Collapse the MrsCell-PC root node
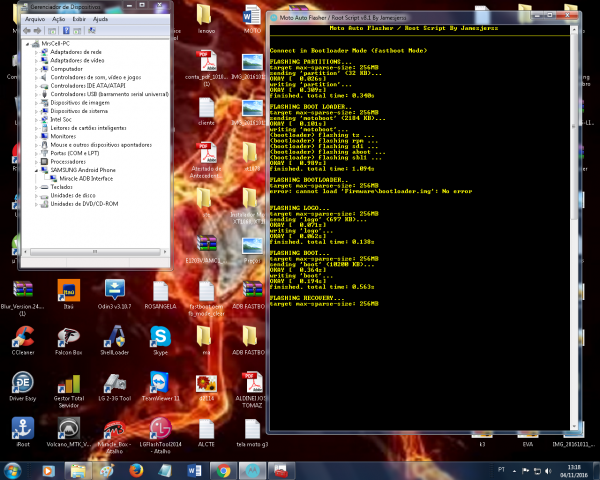The image size is (600, 480). click(x=28, y=44)
